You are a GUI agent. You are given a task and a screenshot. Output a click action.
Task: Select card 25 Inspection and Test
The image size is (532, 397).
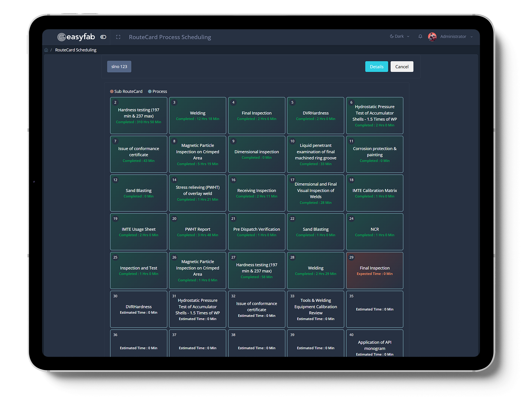tap(139, 270)
